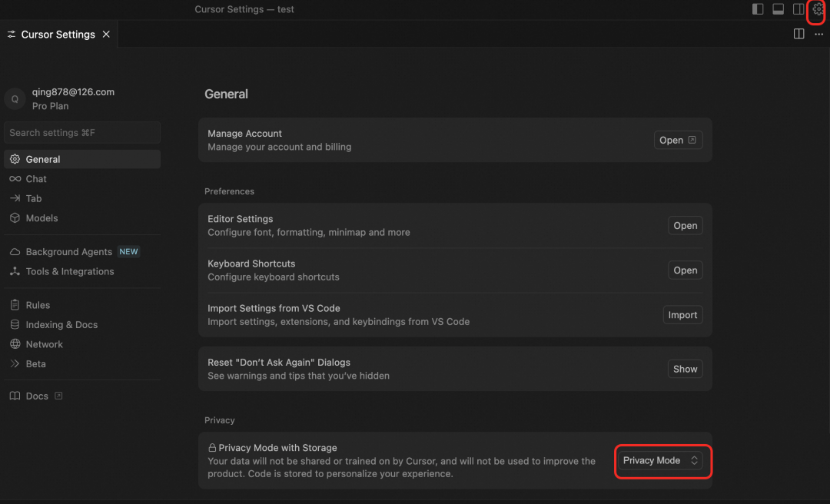Click the Search settings field
This screenshot has height=504, width=830.
pos(82,132)
